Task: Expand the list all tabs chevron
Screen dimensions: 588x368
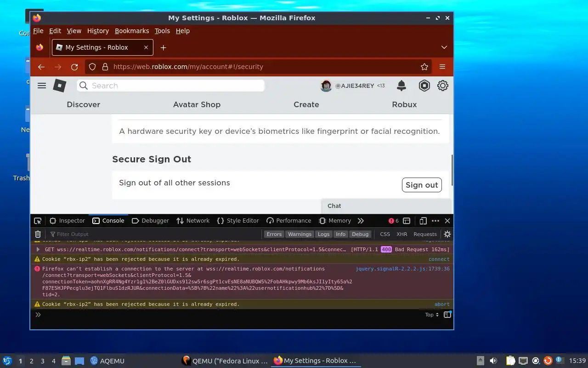Action: click(444, 47)
